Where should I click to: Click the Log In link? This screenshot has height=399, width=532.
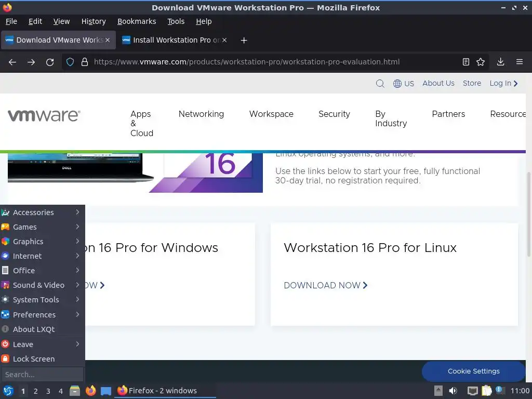503,84
